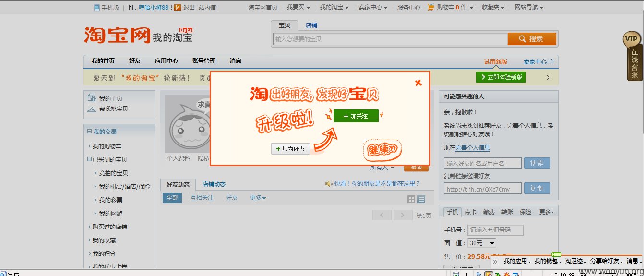
Task: Open 竞拍的宝贝 sidebar item
Action: (x=114, y=173)
